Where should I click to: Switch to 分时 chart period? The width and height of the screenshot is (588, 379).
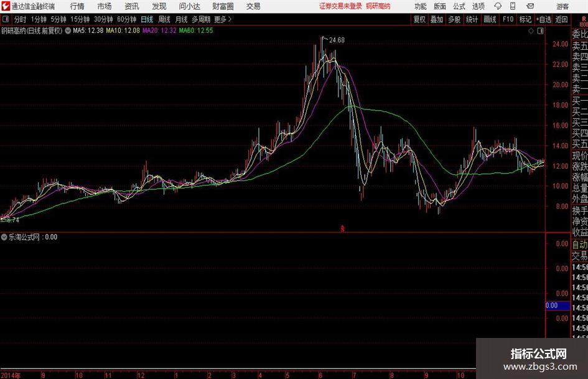[x=20, y=19]
